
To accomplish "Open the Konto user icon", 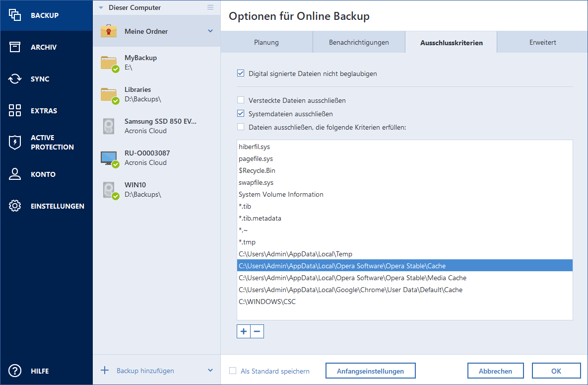I will point(15,174).
